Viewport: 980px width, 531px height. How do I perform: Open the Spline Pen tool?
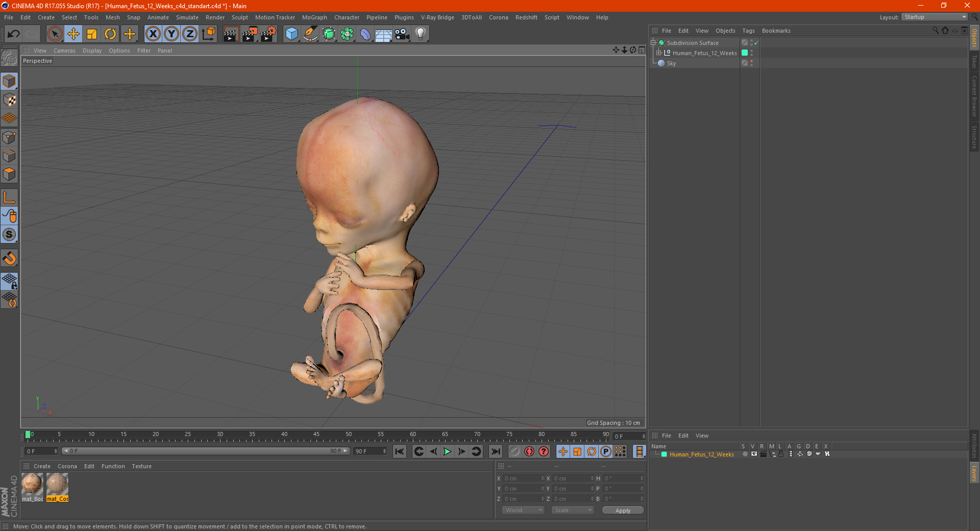click(310, 34)
